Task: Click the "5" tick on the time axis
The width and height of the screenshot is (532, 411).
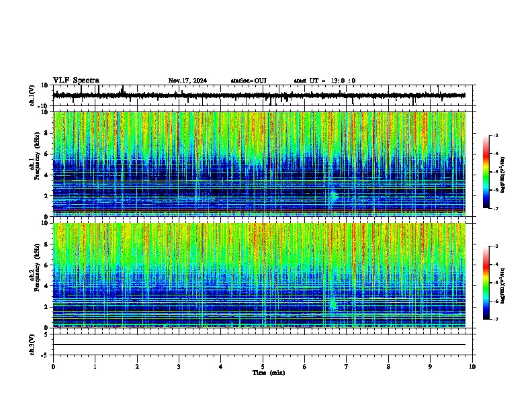Action: (263, 367)
